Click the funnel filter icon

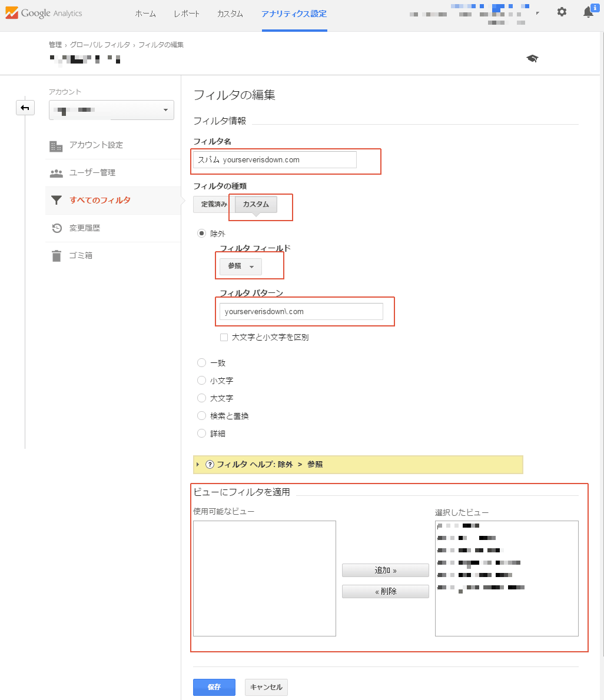[57, 200]
